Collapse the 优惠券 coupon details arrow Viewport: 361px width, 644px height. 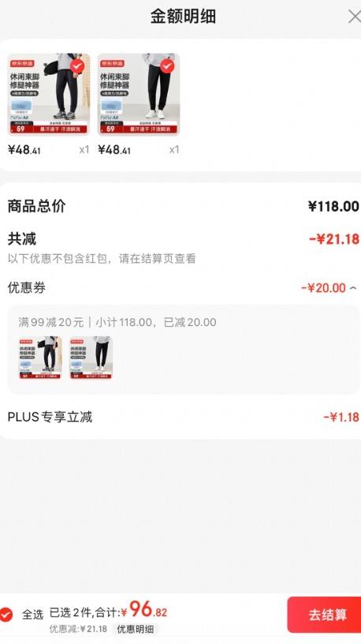pos(353,288)
